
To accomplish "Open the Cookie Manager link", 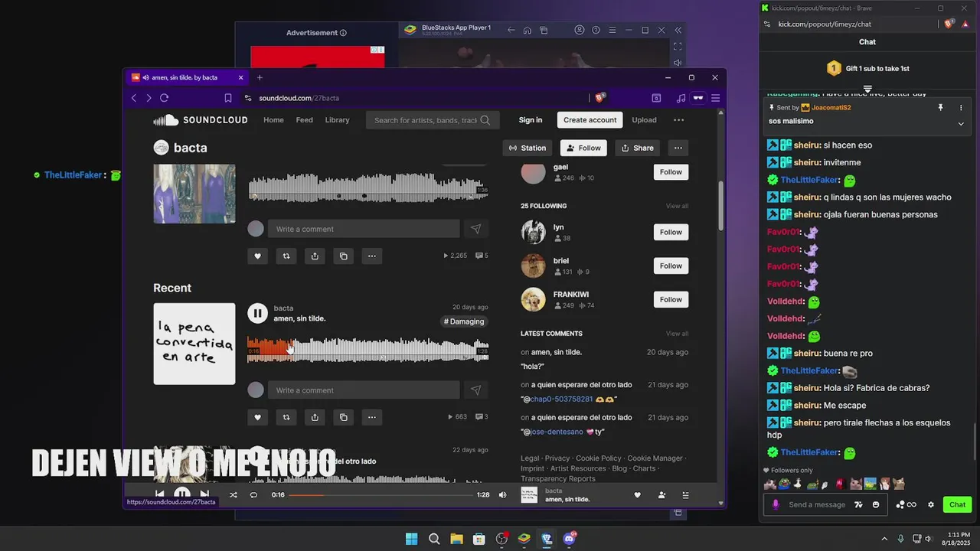I will pyautogui.click(x=655, y=458).
